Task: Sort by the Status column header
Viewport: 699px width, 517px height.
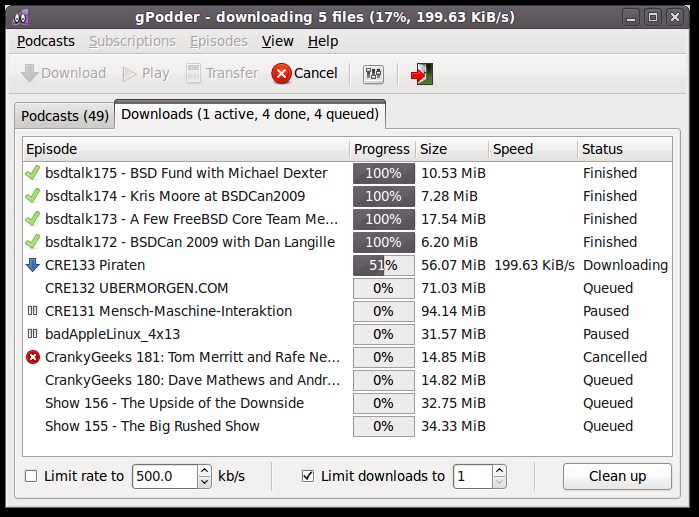Action: (x=625, y=149)
